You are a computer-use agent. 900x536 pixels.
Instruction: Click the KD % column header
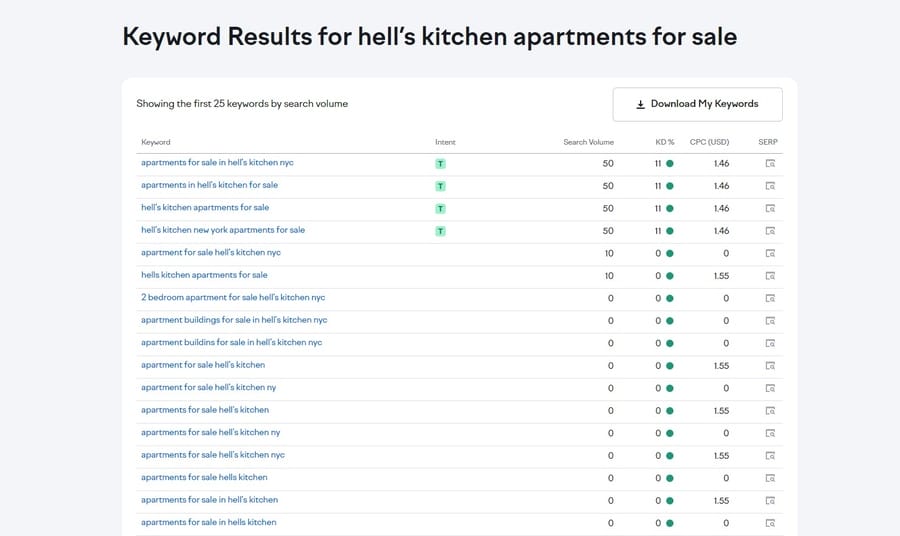point(665,142)
